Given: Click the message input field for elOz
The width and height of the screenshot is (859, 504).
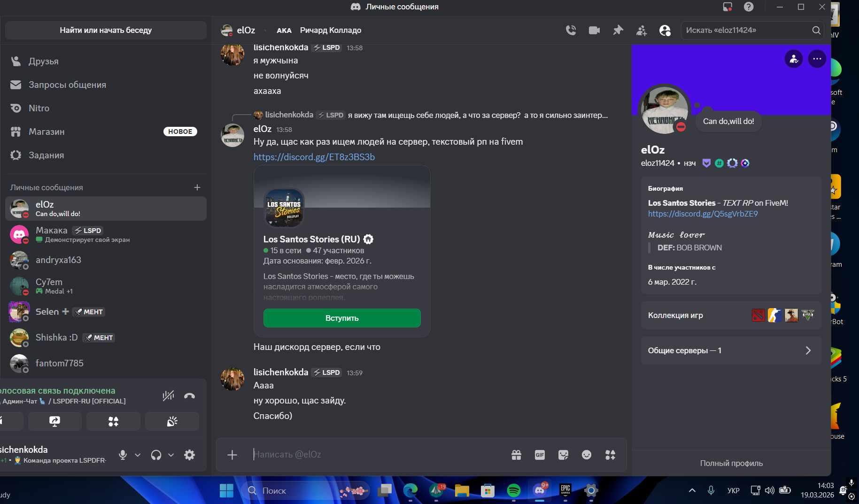Looking at the screenshot, I should click(x=376, y=455).
